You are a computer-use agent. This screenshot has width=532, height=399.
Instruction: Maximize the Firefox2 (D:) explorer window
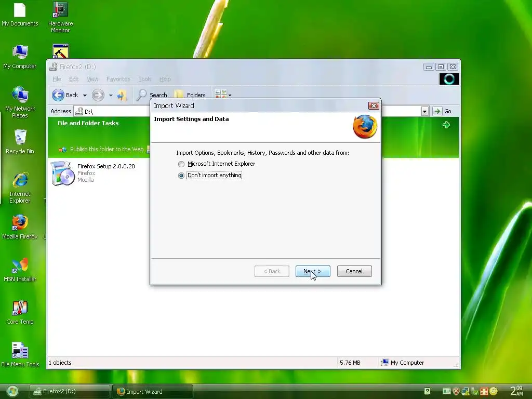tap(441, 67)
